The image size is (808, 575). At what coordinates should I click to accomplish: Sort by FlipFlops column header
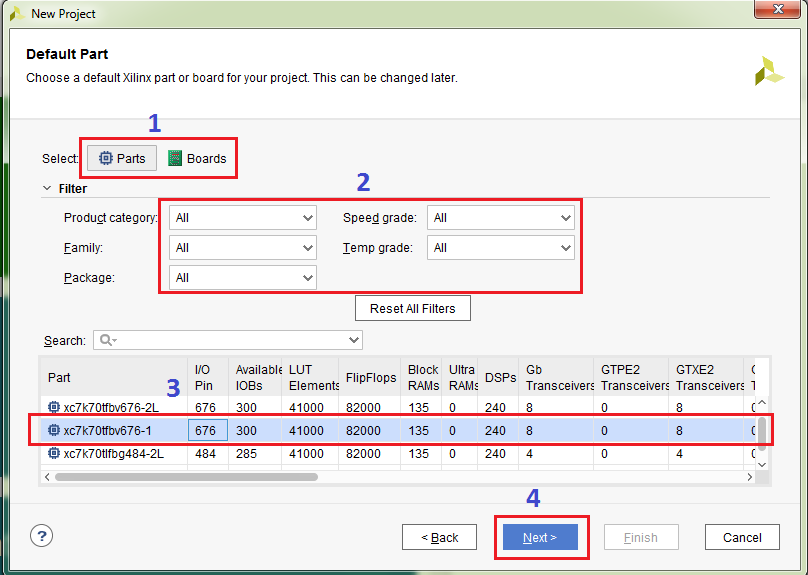(x=370, y=377)
